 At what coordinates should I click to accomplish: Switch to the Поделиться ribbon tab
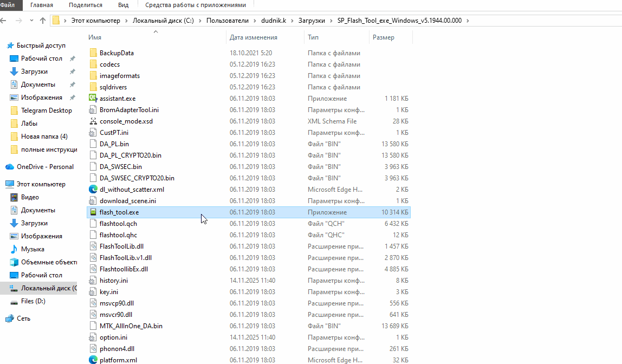[86, 5]
